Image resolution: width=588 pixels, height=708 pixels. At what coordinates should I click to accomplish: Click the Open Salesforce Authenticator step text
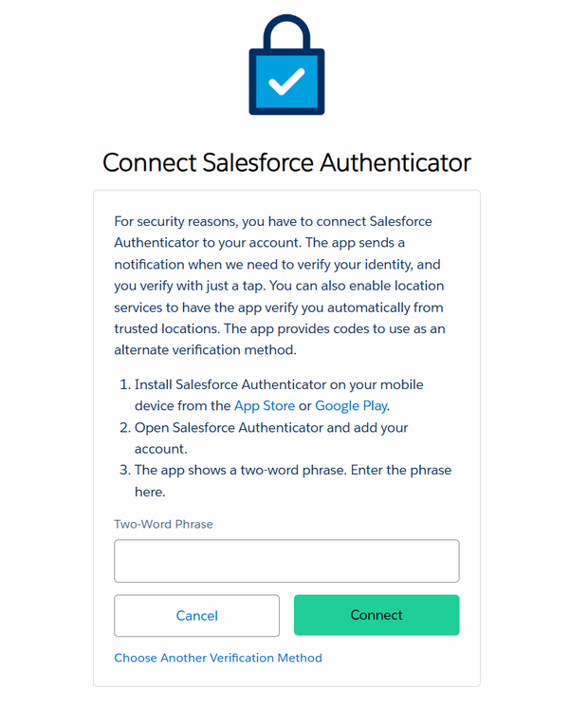click(x=271, y=438)
